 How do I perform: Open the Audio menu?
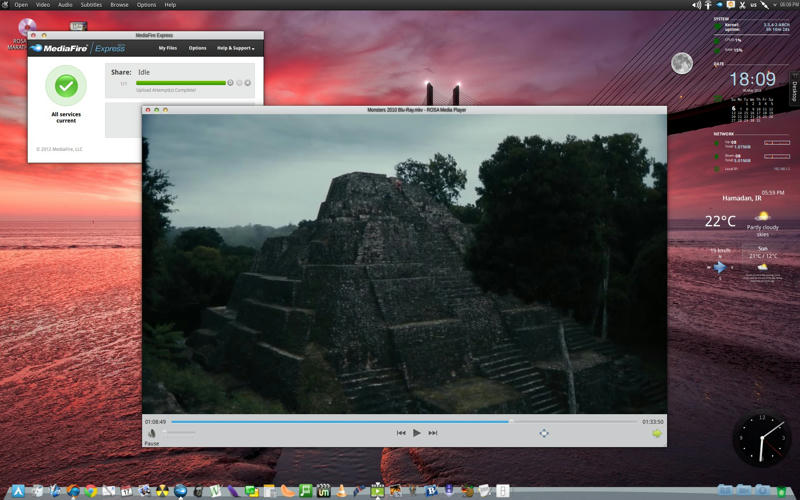(x=65, y=5)
